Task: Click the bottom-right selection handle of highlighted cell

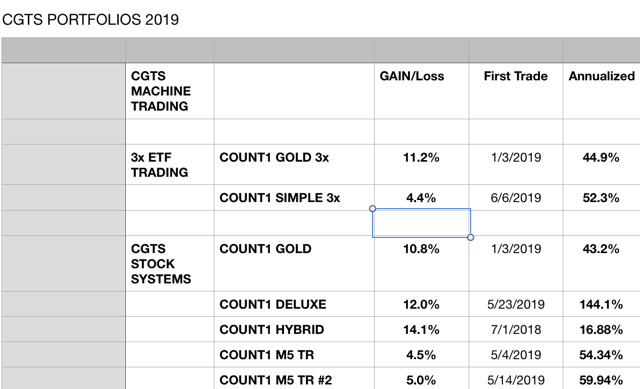Action: [x=471, y=237]
